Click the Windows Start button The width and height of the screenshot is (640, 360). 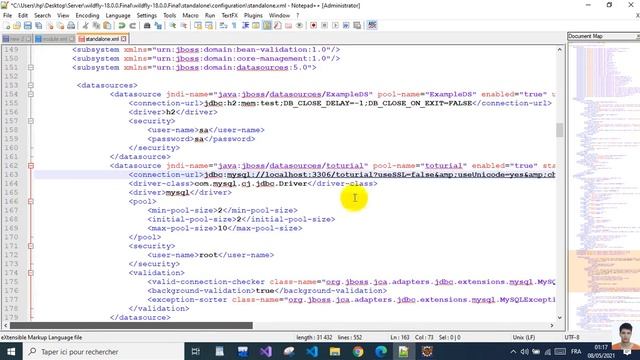pos(11,351)
